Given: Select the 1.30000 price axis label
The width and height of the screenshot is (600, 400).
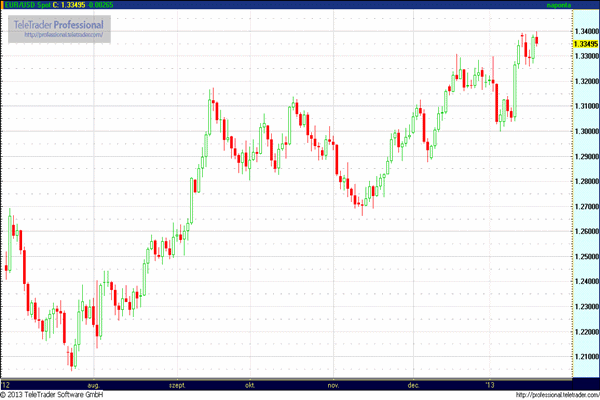Looking at the screenshot, I should coord(587,131).
